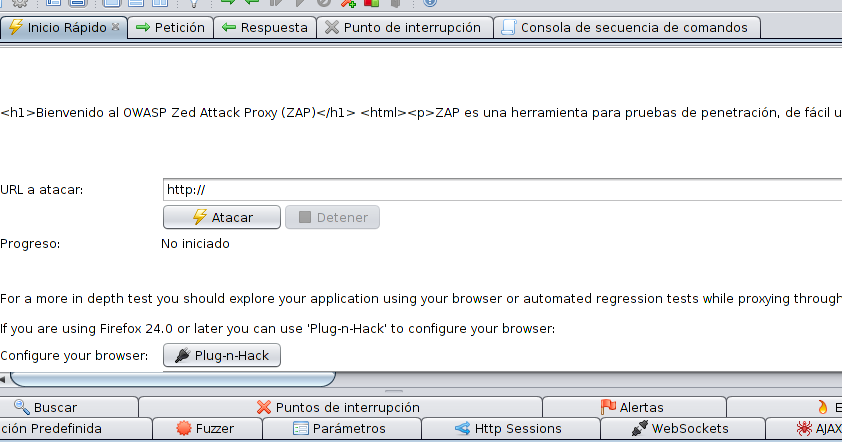Click the 'Progreso:' label

click(x=30, y=244)
